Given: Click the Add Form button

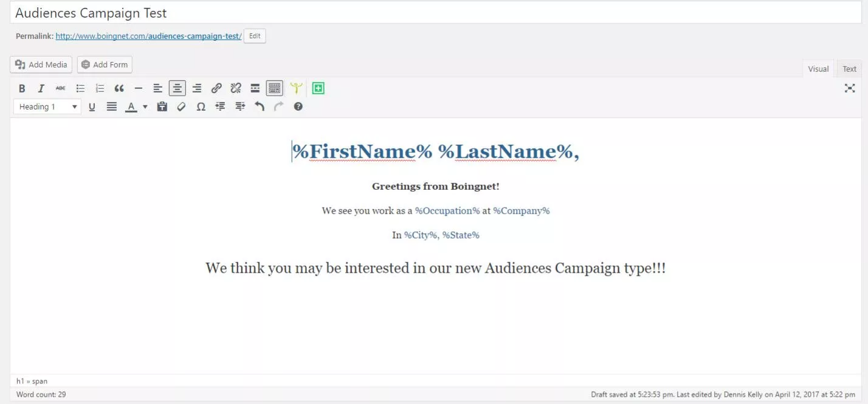Looking at the screenshot, I should (x=105, y=64).
